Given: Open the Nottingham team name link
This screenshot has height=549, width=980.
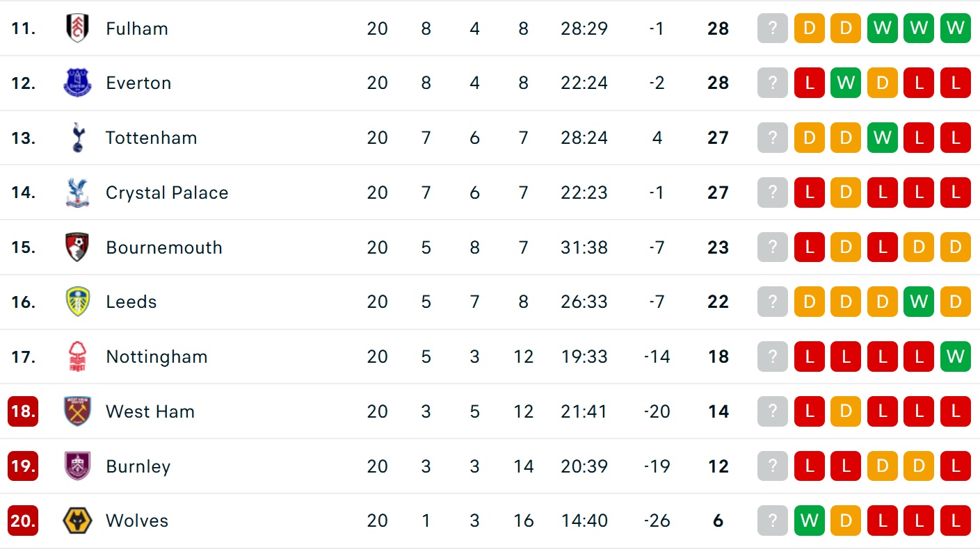Looking at the screenshot, I should (x=156, y=357).
